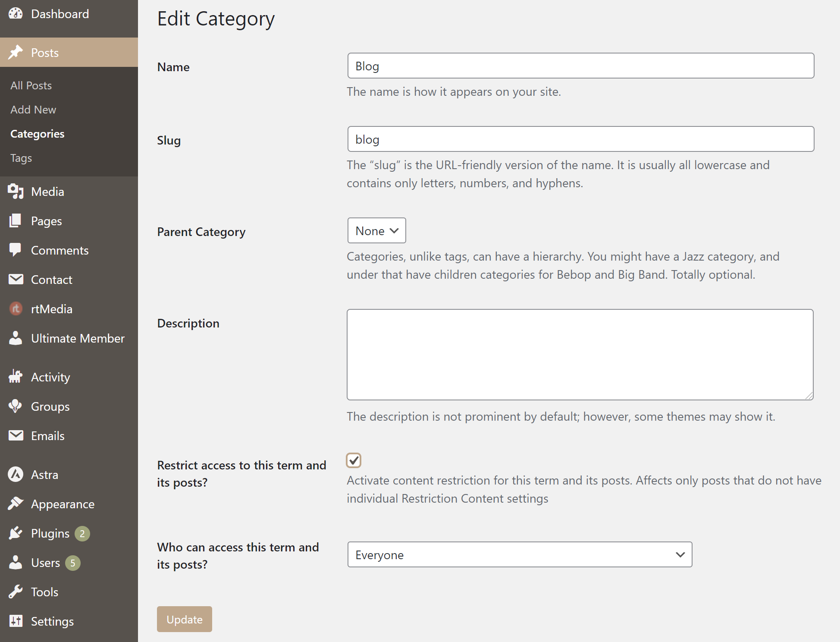
Task: Click the Astra logo icon
Action: point(16,475)
